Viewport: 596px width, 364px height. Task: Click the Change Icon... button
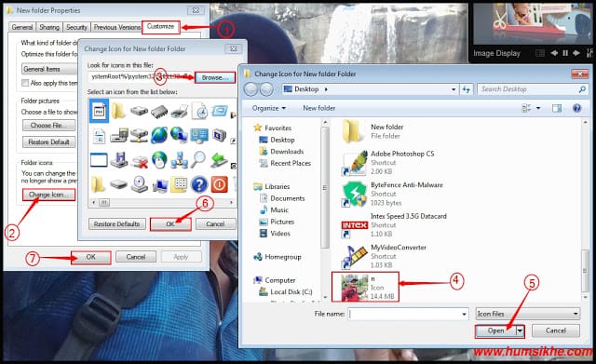(x=48, y=195)
